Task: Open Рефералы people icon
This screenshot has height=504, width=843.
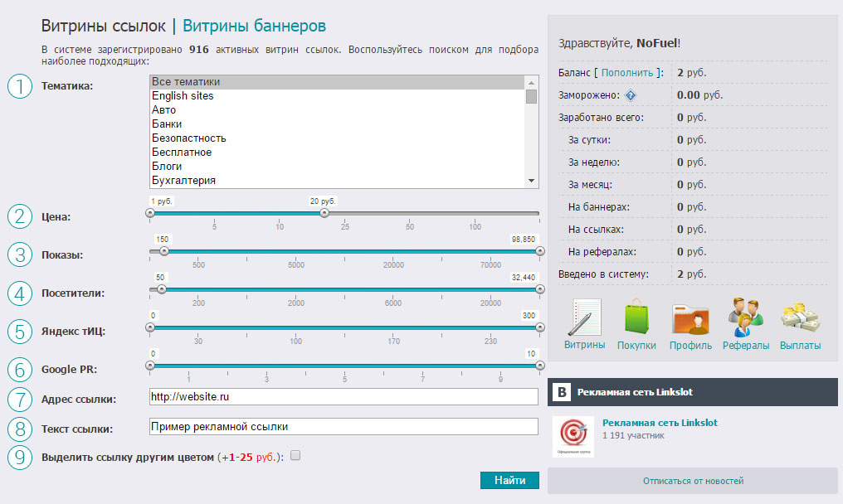Action: click(x=745, y=317)
